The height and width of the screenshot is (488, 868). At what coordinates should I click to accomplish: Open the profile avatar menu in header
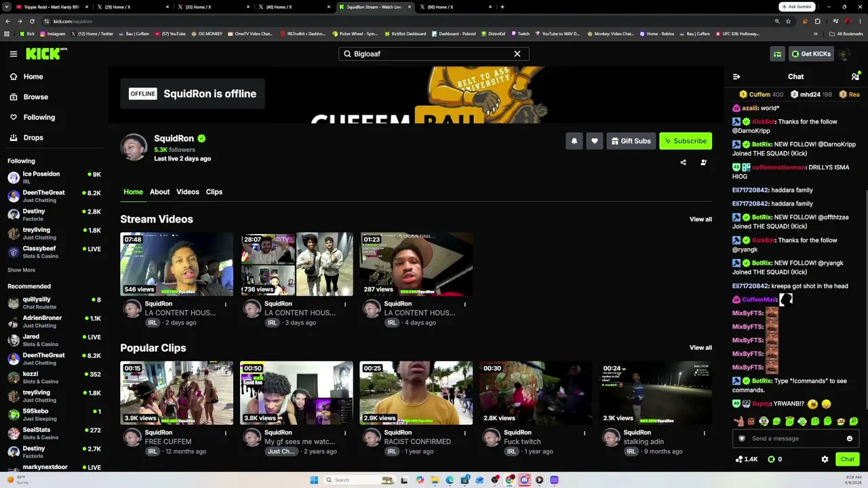pos(844,54)
